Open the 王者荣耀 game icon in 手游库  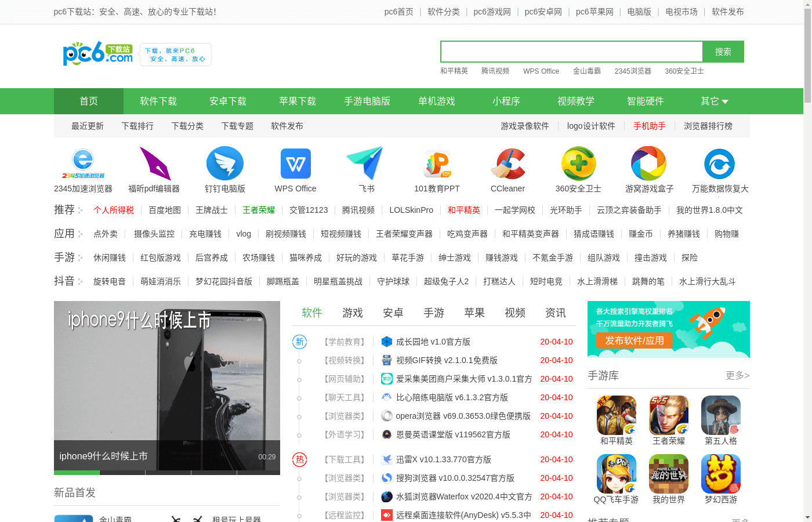coord(669,415)
